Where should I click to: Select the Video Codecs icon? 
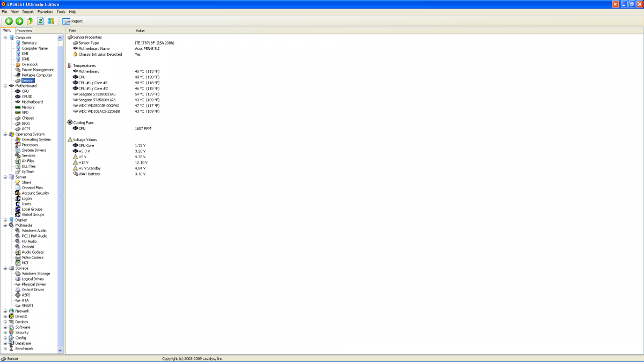click(x=18, y=257)
